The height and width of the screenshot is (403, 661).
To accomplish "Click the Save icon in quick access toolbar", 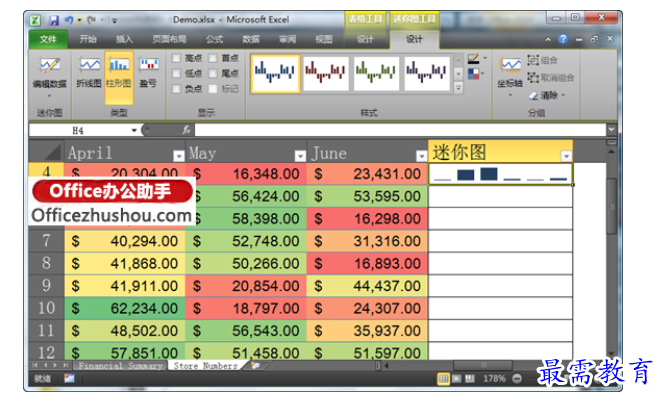I will click(x=54, y=20).
